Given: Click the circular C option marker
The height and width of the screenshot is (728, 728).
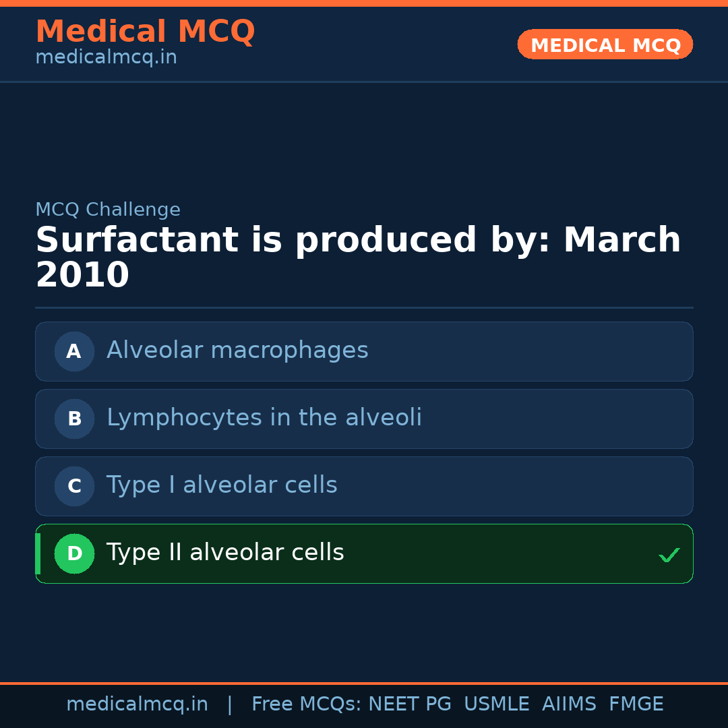Looking at the screenshot, I should pyautogui.click(x=74, y=486).
